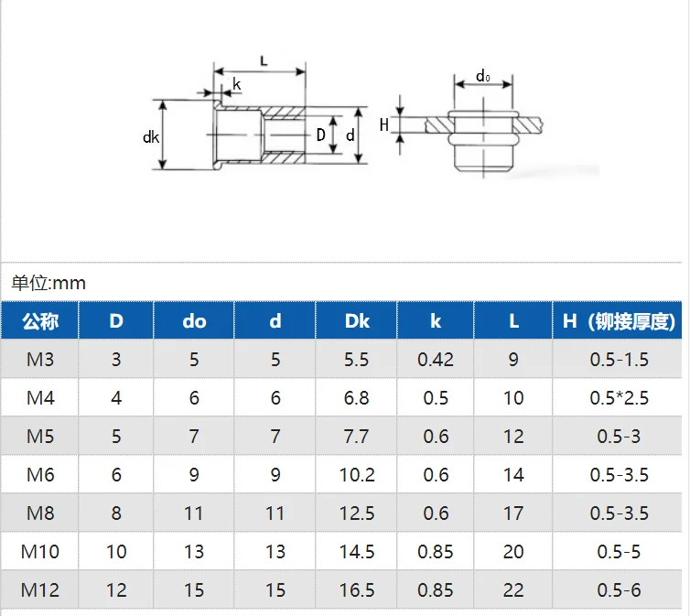Viewport: 690px width, 616px height.
Task: Click the 10.2 Dk value
Action: (x=357, y=475)
